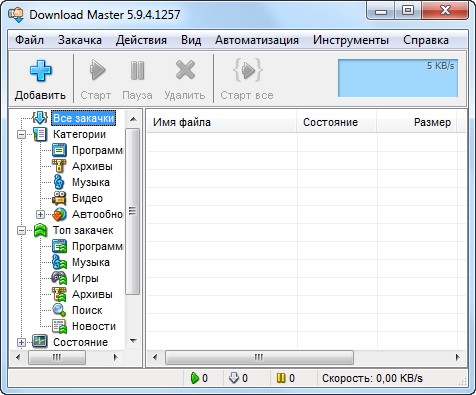Click the Программы icon under Топ закачек
This screenshot has height=395, width=476.
pos(59,246)
